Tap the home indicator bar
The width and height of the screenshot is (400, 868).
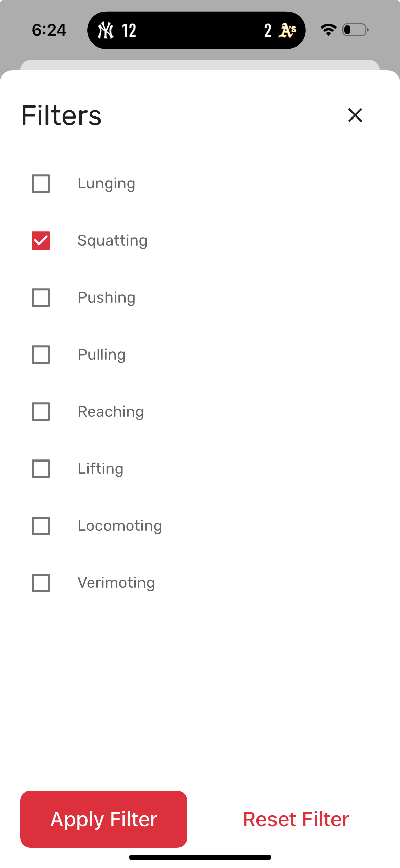point(200,857)
